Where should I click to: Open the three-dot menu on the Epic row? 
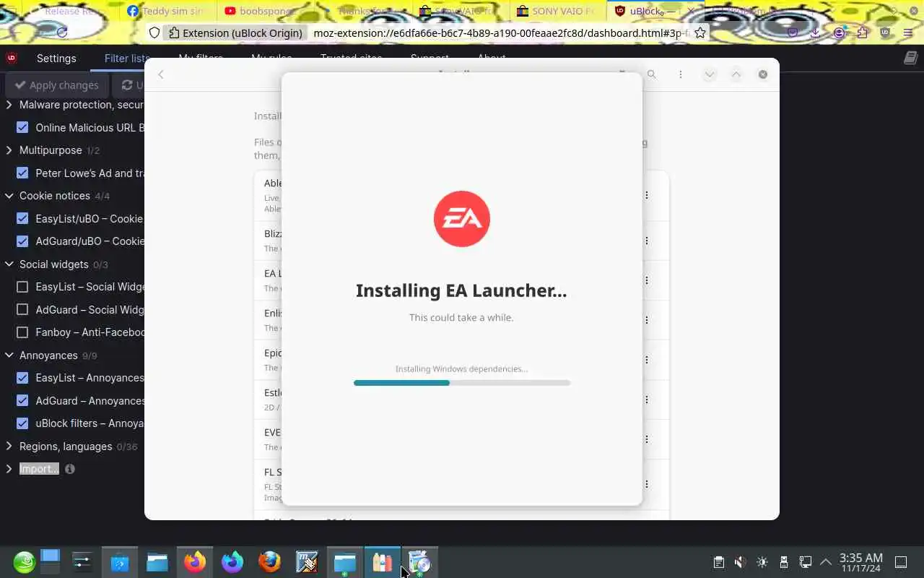[646, 360]
